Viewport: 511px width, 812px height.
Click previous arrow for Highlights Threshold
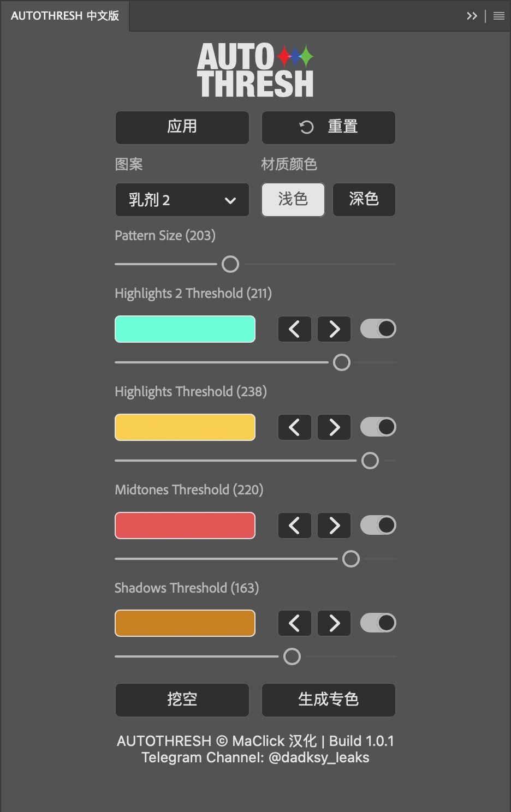pos(294,427)
